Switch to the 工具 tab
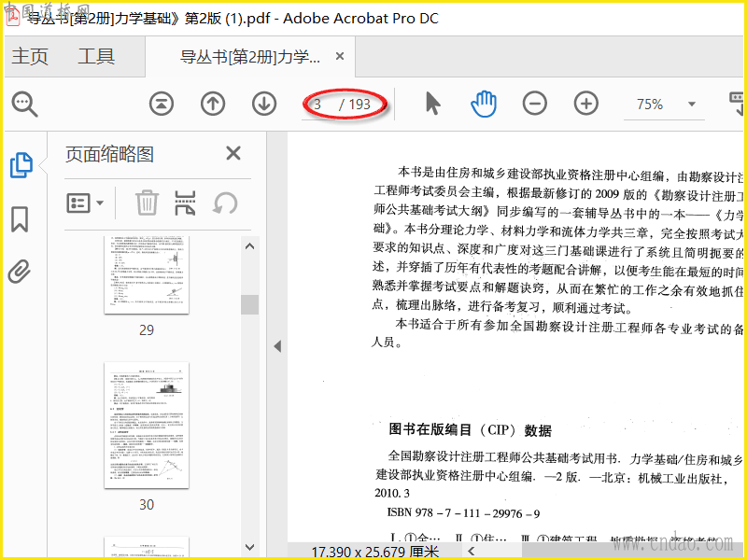Viewport: 747px width, 560px height. (96, 56)
